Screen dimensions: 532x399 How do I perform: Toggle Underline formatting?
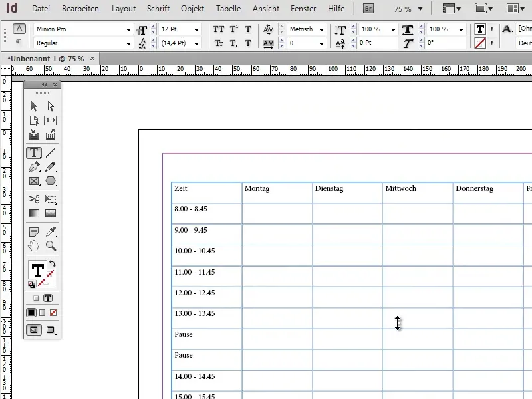(x=248, y=29)
